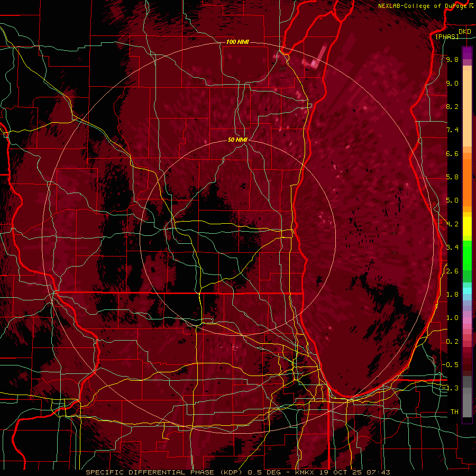
Task: Click the KMKX radar site identifier
Action: pyautogui.click(x=306, y=472)
